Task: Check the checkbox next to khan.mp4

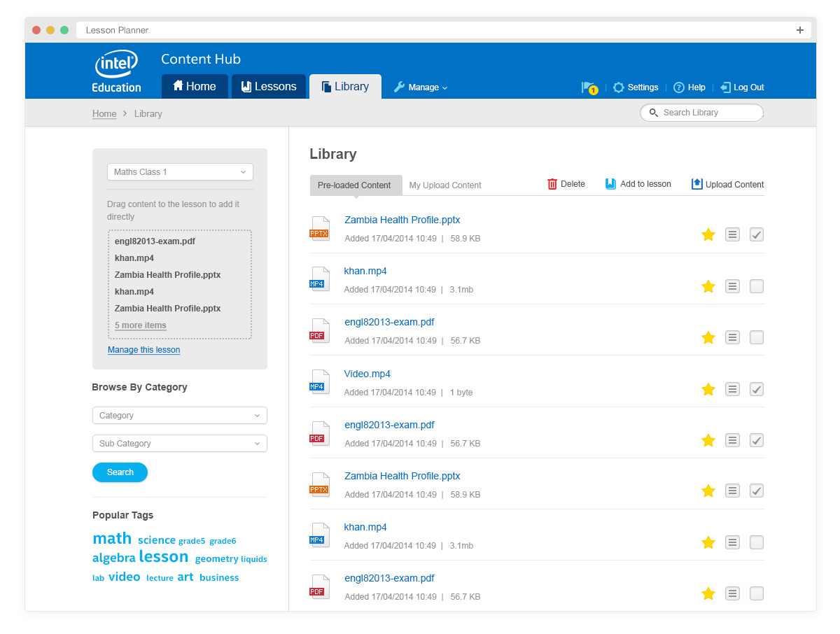Action: click(x=756, y=286)
